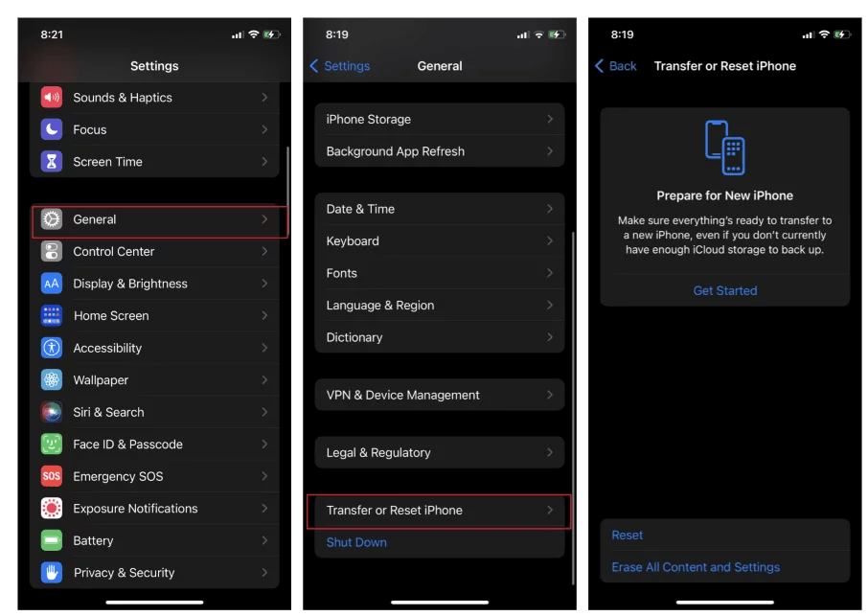The width and height of the screenshot is (868, 616).
Task: Tap back chevron next to Back label
Action: [599, 66]
